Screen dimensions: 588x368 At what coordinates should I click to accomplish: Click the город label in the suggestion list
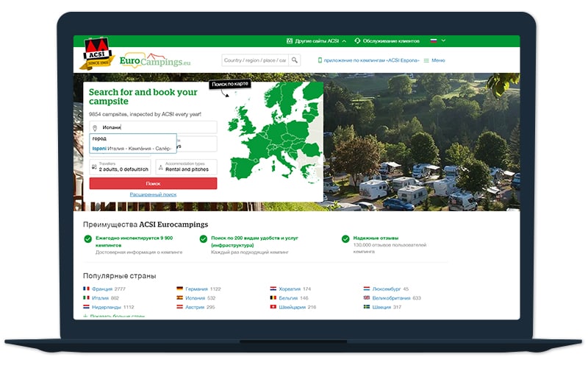click(99, 138)
